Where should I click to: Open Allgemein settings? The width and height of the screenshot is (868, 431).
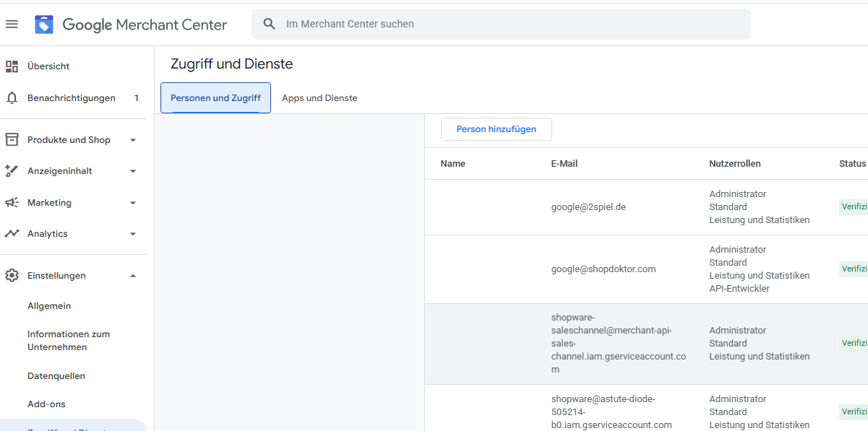[49, 306]
